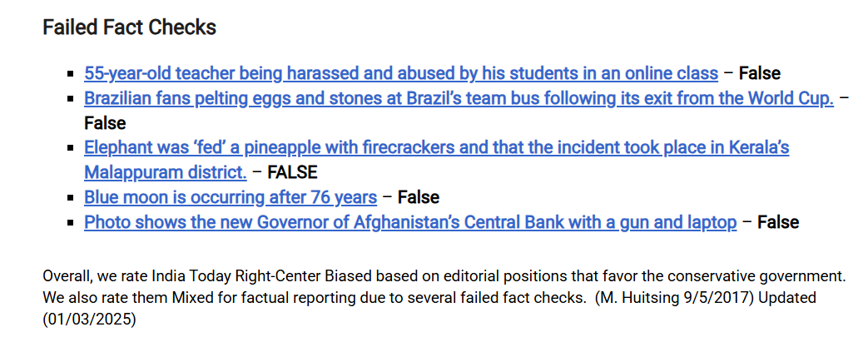The width and height of the screenshot is (868, 347).
Task: Click the Failed Fact Checks heading
Action: click(130, 27)
